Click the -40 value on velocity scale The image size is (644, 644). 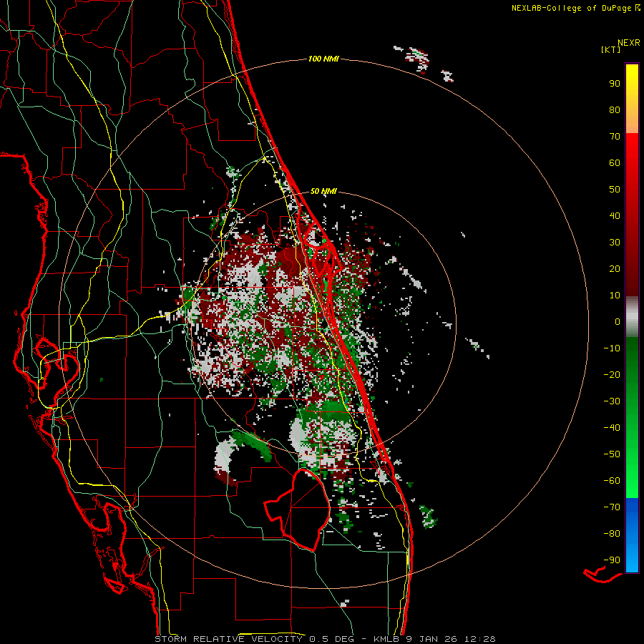point(612,428)
